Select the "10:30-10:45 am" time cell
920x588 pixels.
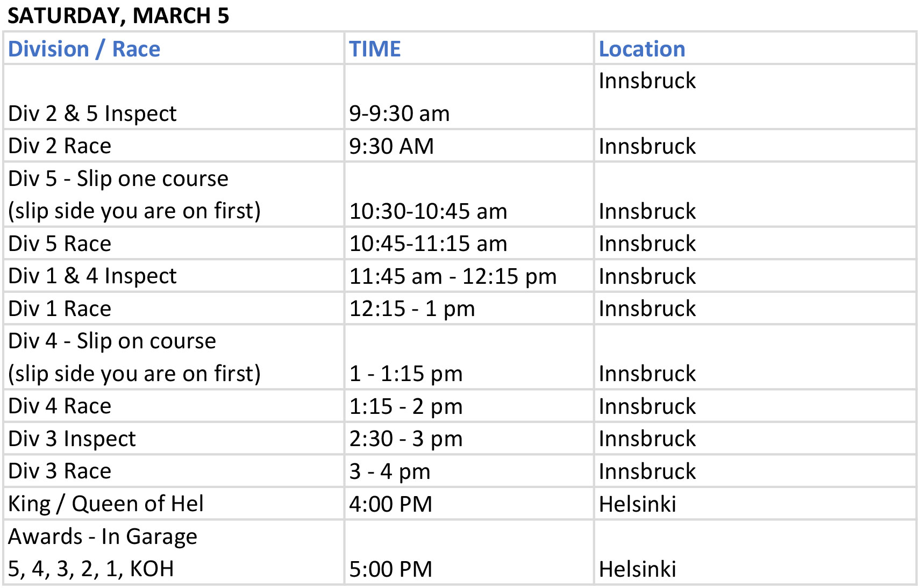(428, 211)
